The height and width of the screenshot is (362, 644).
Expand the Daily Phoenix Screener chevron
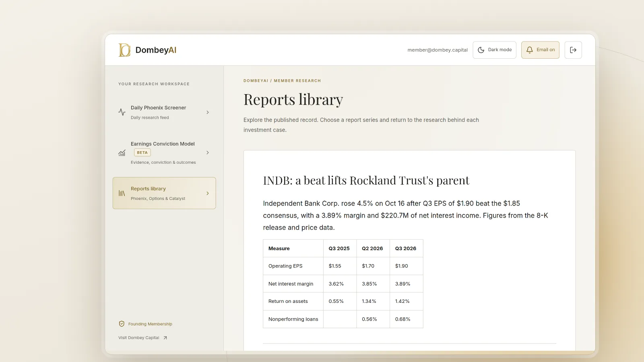[x=208, y=112]
